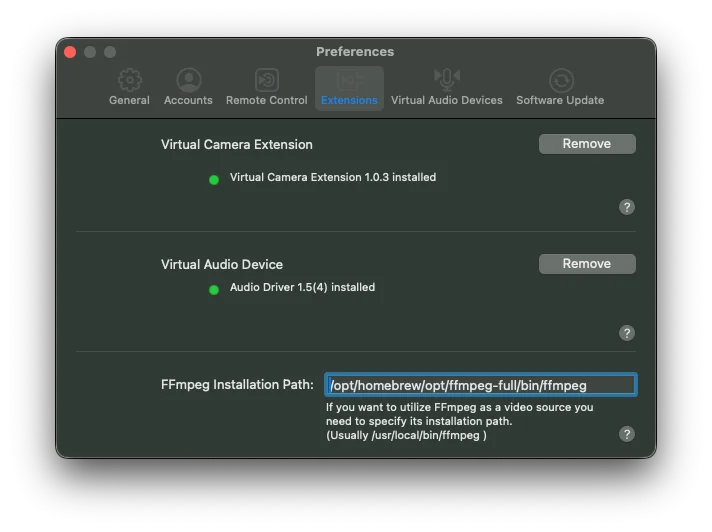
Task: Open the Remote Control toolbar icon
Action: click(x=267, y=81)
